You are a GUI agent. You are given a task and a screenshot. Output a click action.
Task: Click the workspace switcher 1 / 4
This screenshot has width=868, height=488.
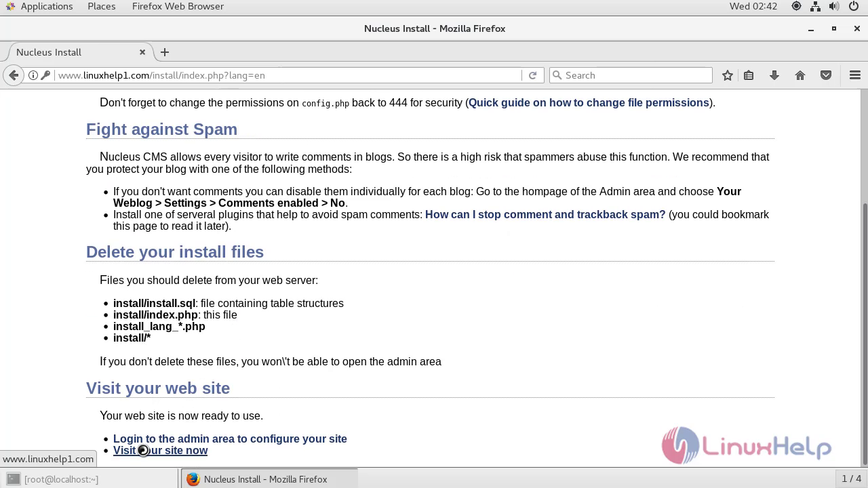(851, 479)
